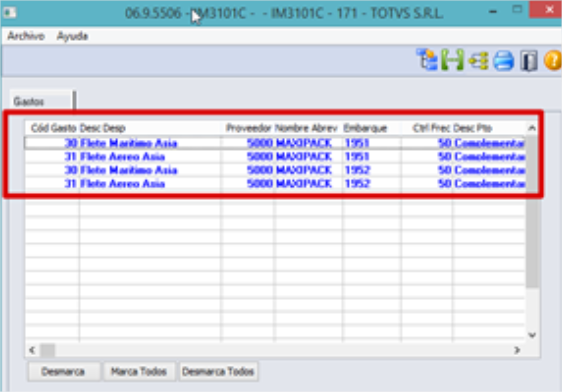This screenshot has width=562, height=392.
Task: Click the horizontal scrollbar left arrow
Action: [x=32, y=350]
